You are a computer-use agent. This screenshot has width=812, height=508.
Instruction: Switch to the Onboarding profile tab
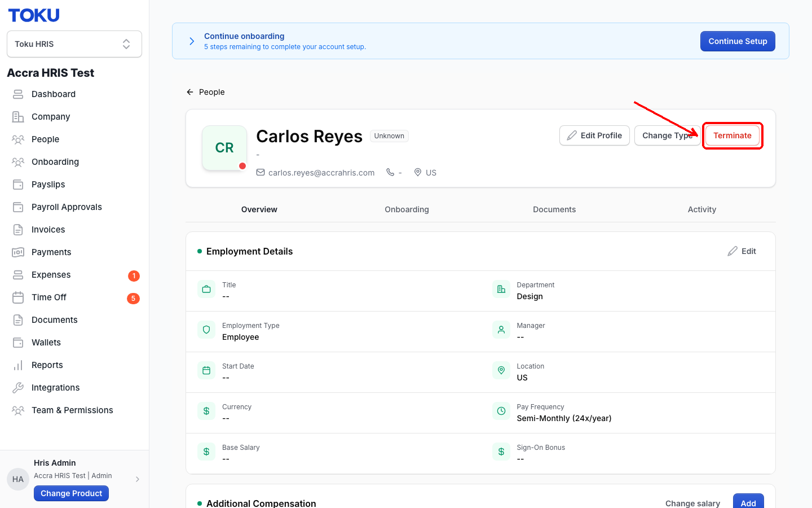(x=407, y=209)
